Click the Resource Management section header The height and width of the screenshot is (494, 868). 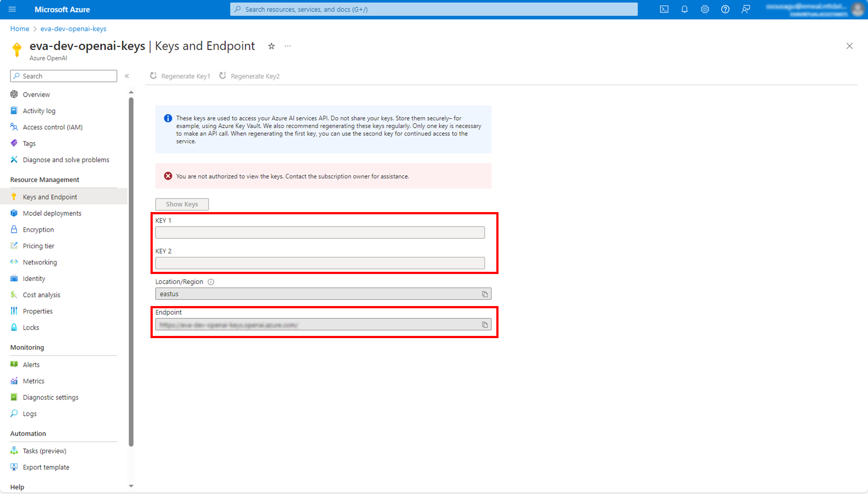(x=45, y=180)
